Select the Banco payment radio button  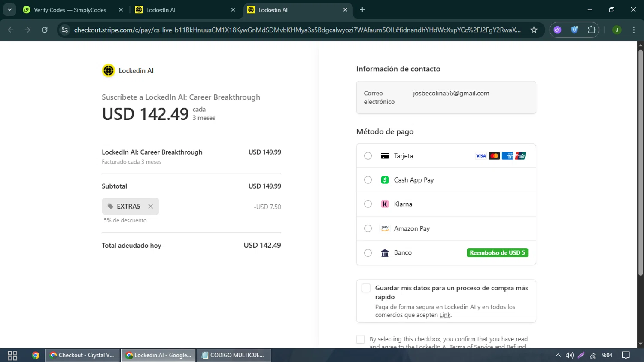pyautogui.click(x=368, y=253)
